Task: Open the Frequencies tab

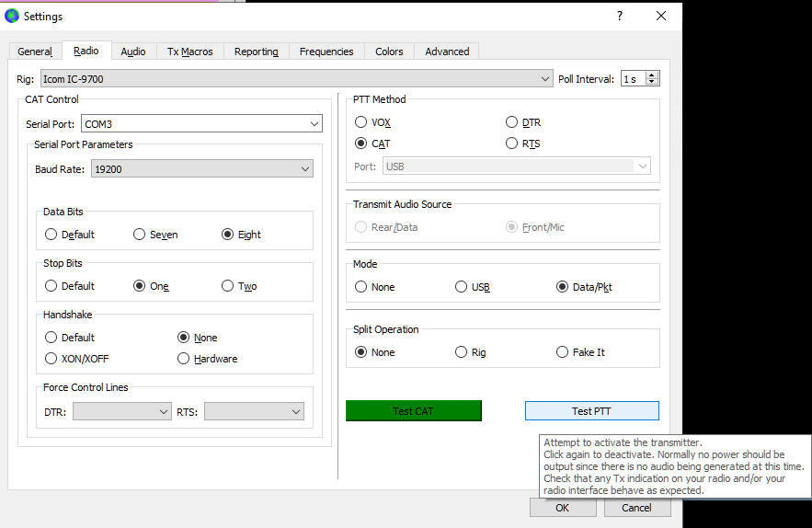Action: click(x=326, y=52)
